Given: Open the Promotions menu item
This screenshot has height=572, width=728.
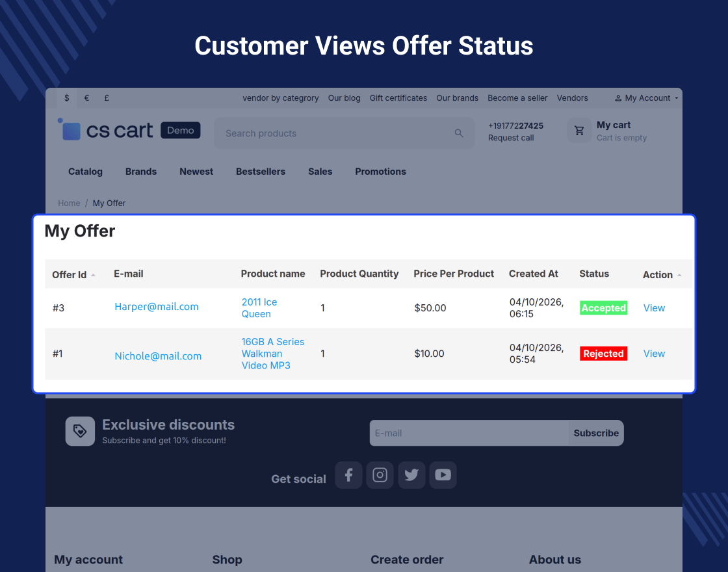Looking at the screenshot, I should pos(381,172).
